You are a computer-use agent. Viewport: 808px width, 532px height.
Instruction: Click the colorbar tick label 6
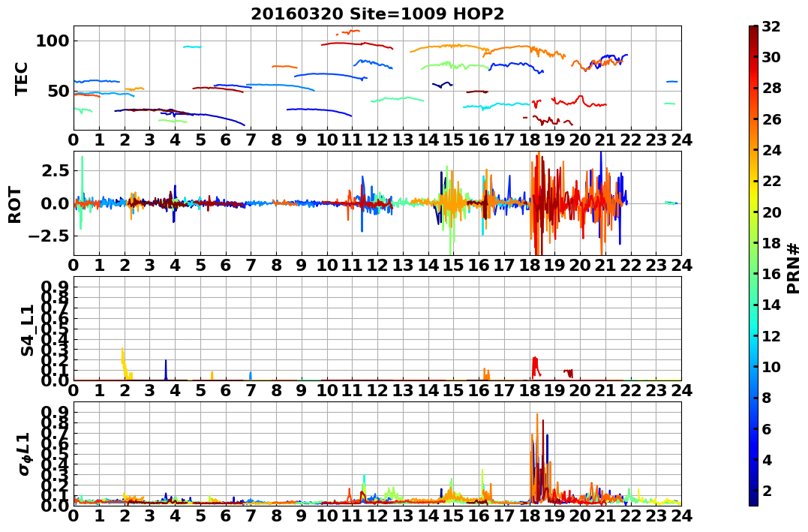coord(767,428)
